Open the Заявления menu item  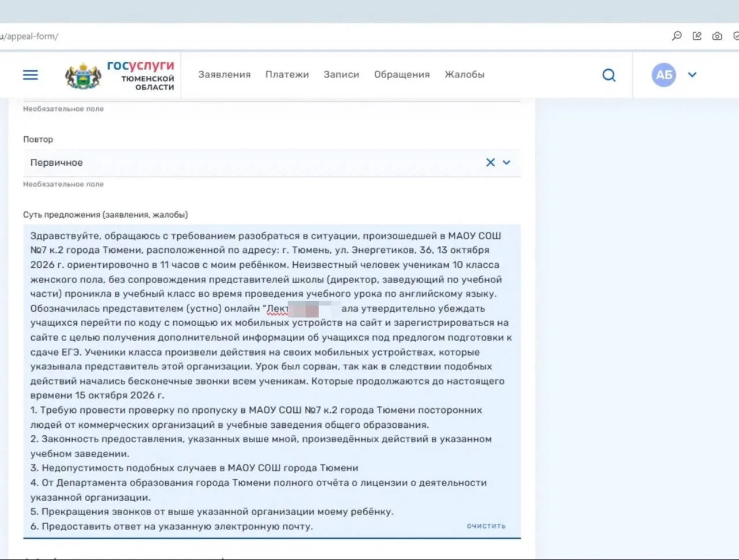225,74
